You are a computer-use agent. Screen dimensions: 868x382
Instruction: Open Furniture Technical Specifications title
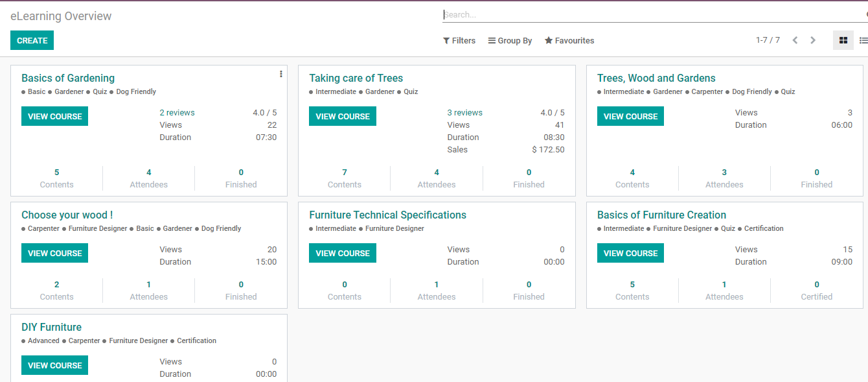(x=387, y=215)
